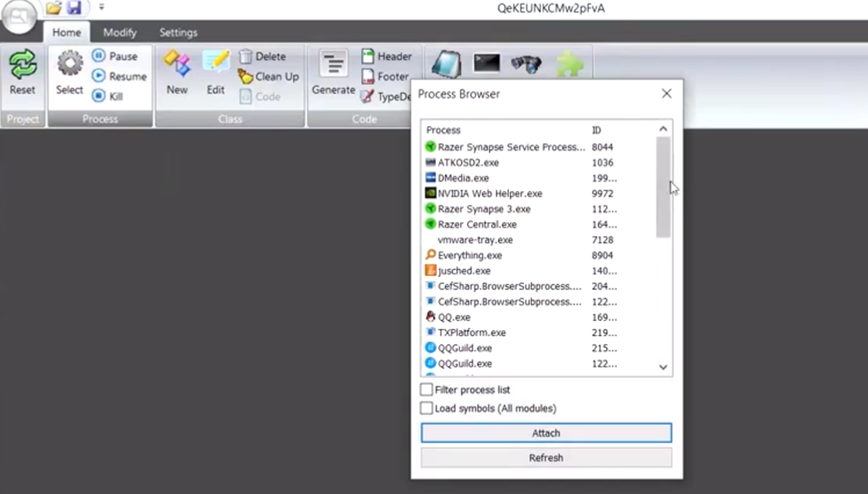
Task: Select QQ.exe in the process list
Action: point(454,317)
